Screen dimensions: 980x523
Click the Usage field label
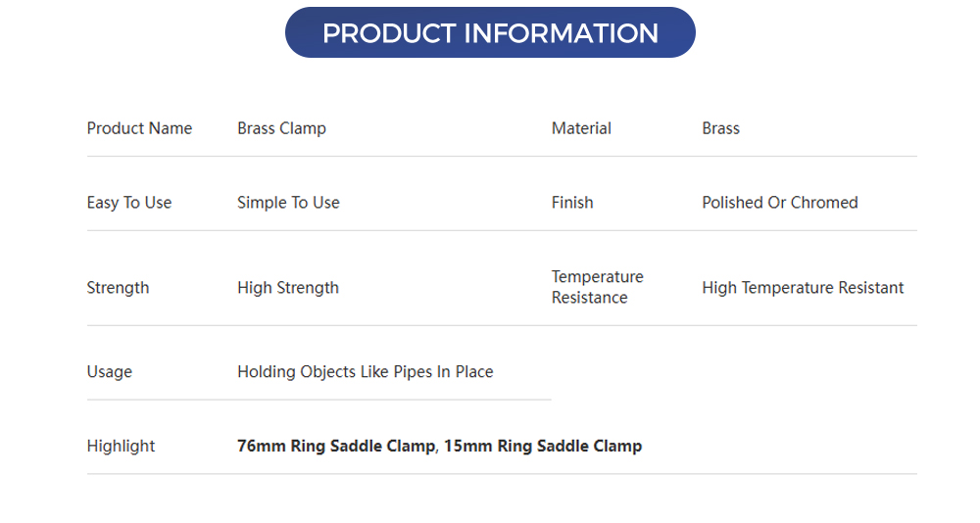coord(109,372)
